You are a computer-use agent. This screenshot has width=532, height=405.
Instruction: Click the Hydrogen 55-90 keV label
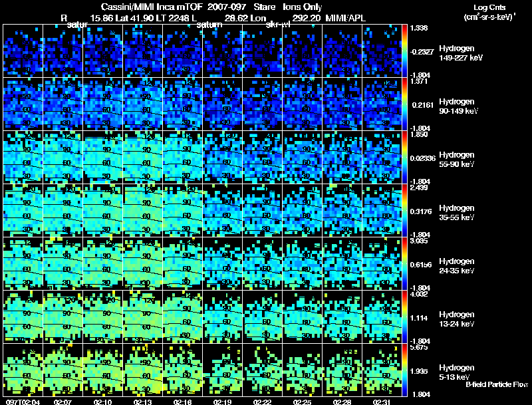click(x=457, y=160)
